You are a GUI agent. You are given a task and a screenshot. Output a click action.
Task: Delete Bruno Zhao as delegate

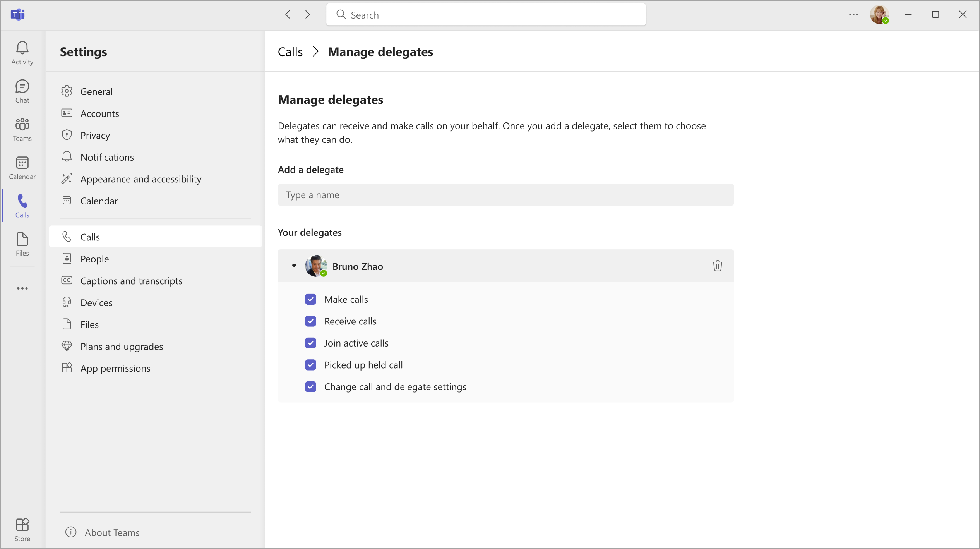tap(716, 266)
